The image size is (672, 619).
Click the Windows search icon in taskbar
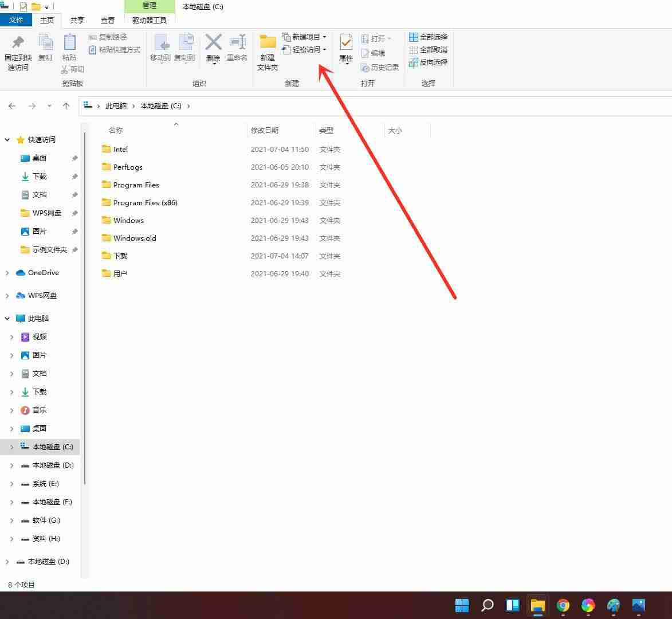click(x=486, y=605)
